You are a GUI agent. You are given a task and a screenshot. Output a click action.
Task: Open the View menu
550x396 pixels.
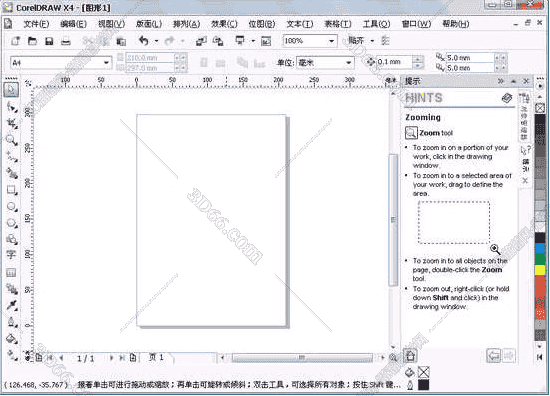pos(111,24)
